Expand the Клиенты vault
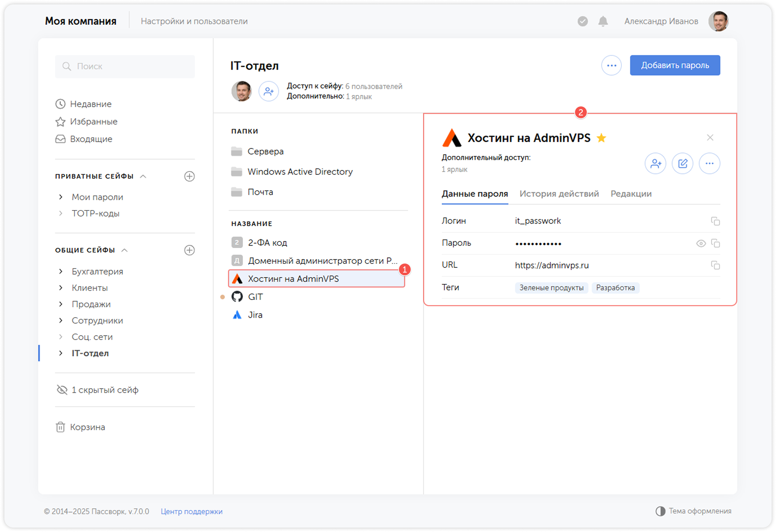The height and width of the screenshot is (532, 776). pos(61,288)
